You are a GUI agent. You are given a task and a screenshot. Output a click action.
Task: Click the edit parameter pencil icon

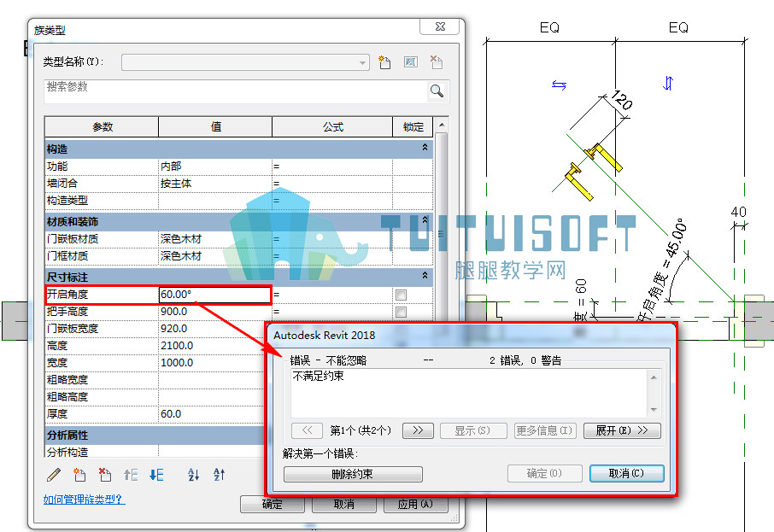tap(54, 475)
